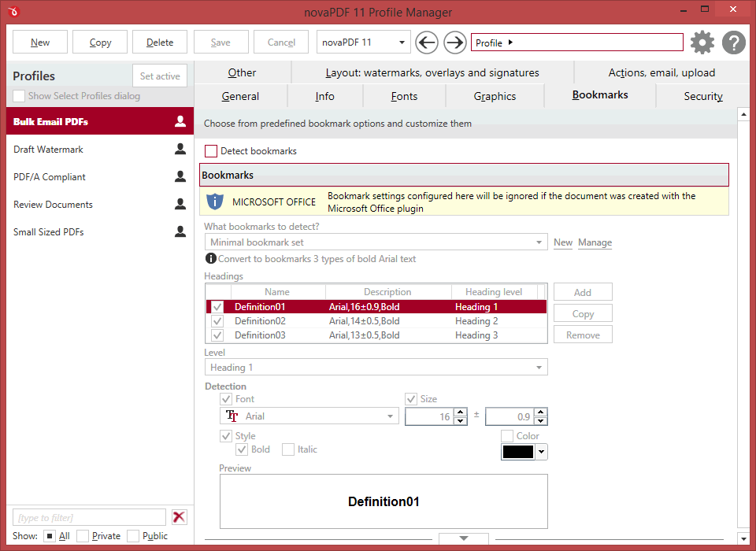
Task: Decrease the 0.9 size tolerance value
Action: [541, 421]
